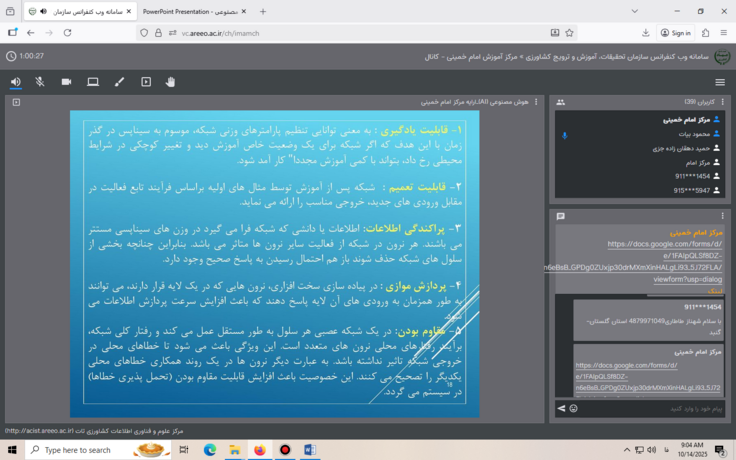Open Firefox View icon at top left
This screenshot has height=460, width=736.
pyautogui.click(x=10, y=11)
